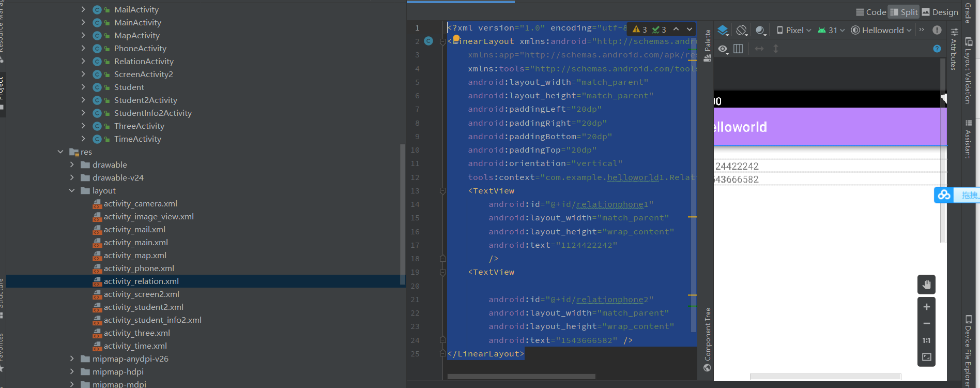Click the 24422242 text in preview
Screen dimensions: 980x388
[x=737, y=166]
